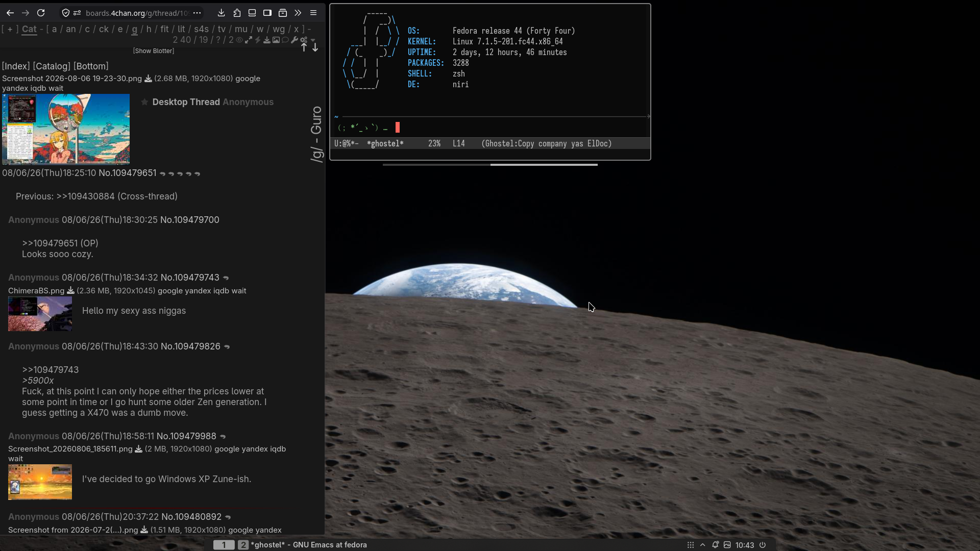Viewport: 980px width, 551px height.
Task: Reload the 4chan thread page
Action: [x=41, y=13]
